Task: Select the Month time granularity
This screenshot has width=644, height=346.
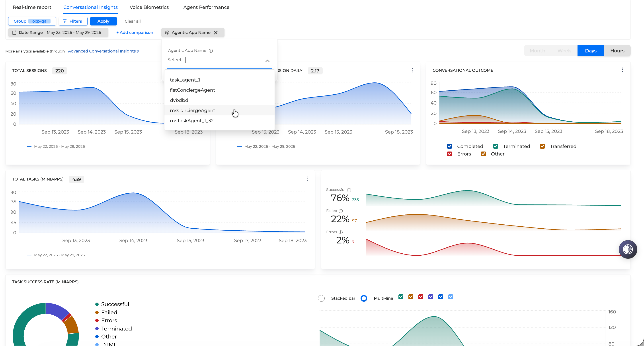Action: click(x=537, y=51)
